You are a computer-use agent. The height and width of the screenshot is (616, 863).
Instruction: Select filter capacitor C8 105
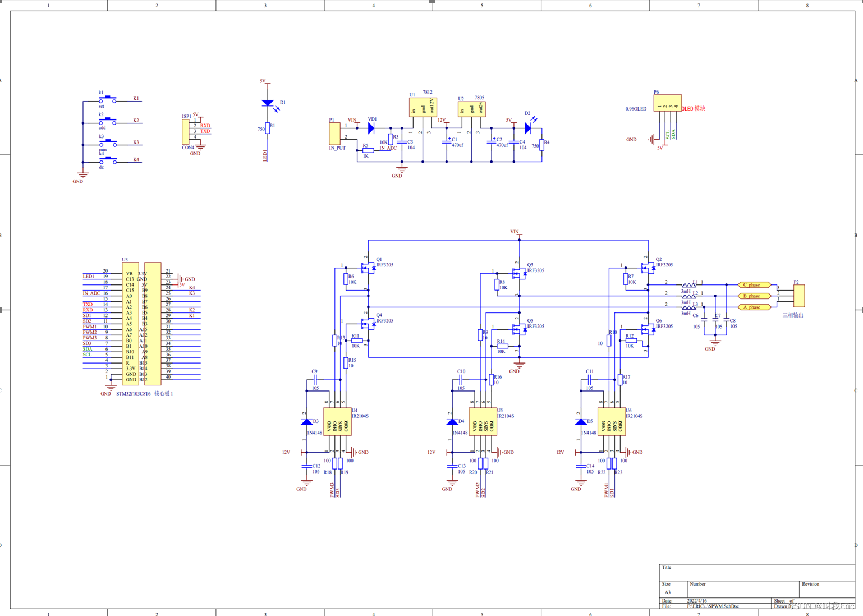727,319
